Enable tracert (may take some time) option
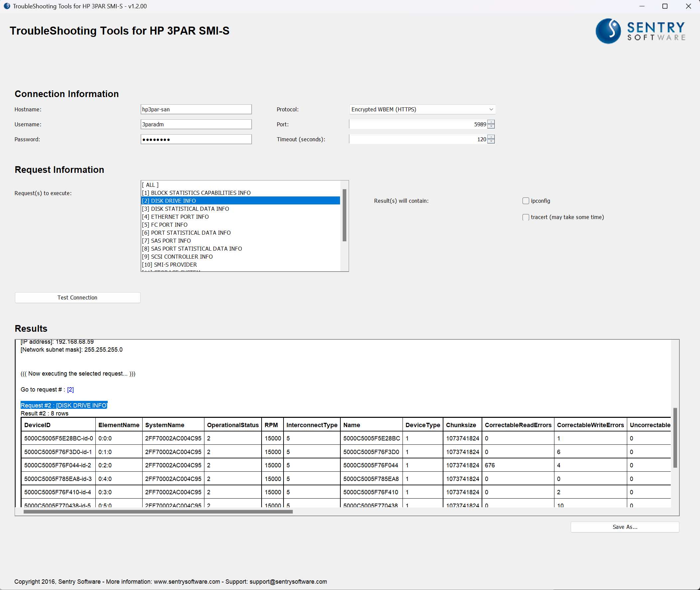The height and width of the screenshot is (590, 700). coord(525,217)
